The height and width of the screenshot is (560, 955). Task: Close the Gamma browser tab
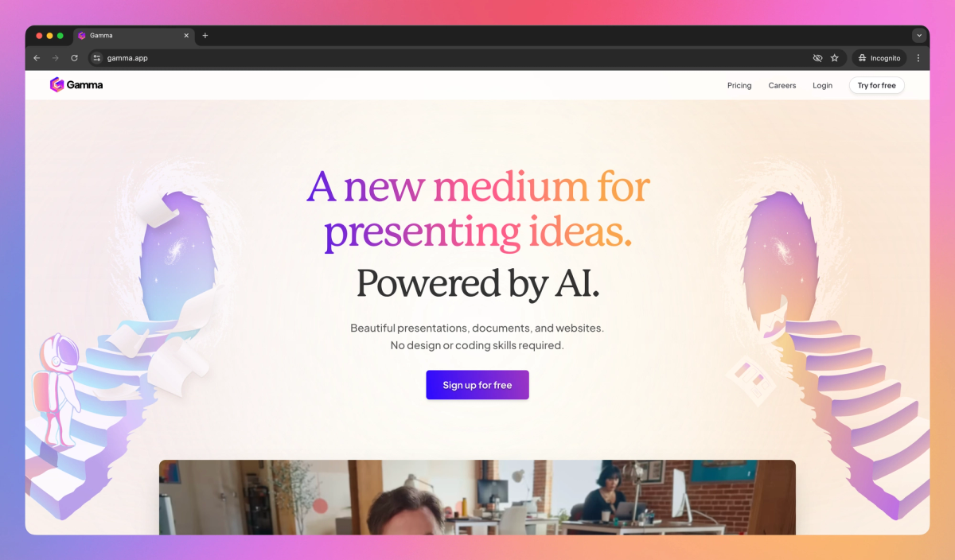coord(187,36)
